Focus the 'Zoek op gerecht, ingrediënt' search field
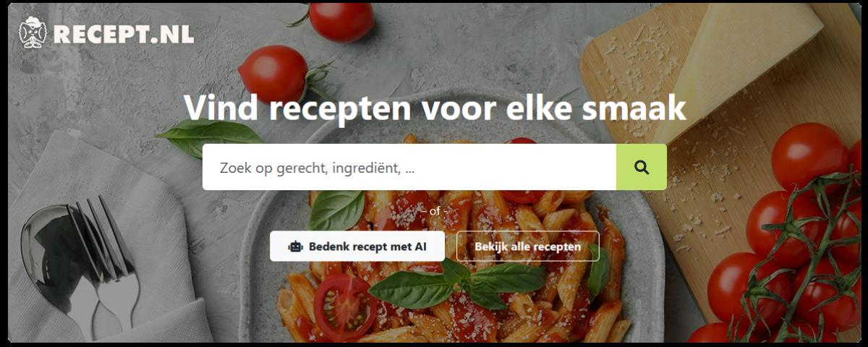The width and height of the screenshot is (868, 347). click(x=409, y=167)
